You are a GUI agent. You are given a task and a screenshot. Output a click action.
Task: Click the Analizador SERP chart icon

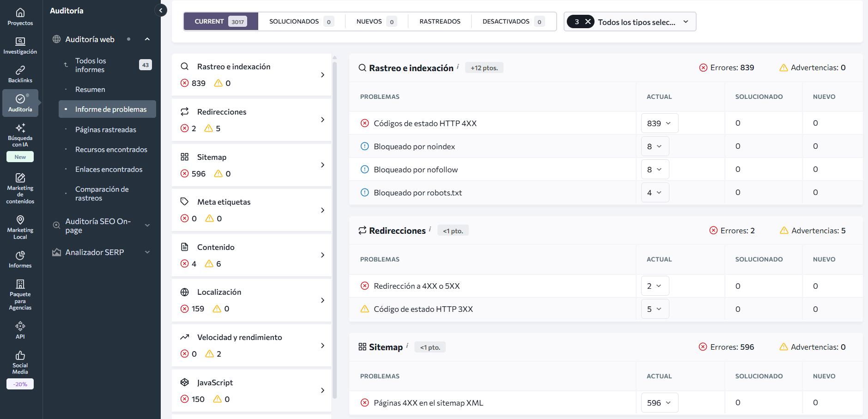point(56,252)
